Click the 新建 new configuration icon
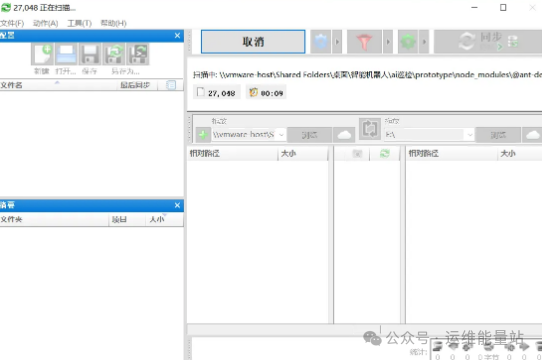542x360 pixels. (42, 54)
